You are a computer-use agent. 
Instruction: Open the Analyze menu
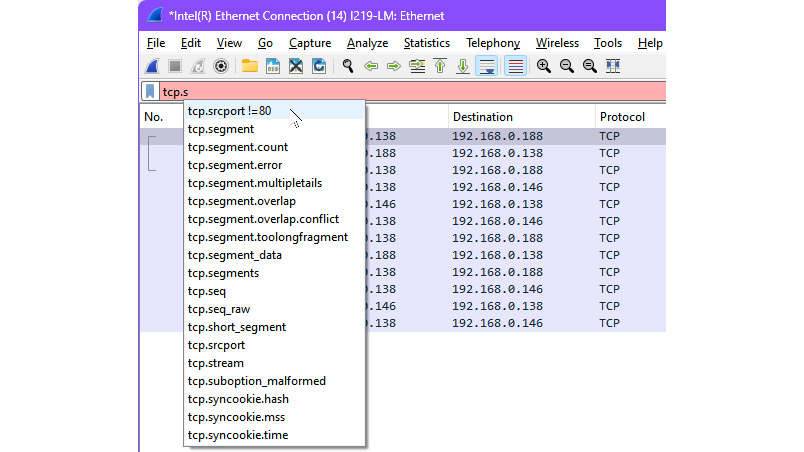click(367, 43)
